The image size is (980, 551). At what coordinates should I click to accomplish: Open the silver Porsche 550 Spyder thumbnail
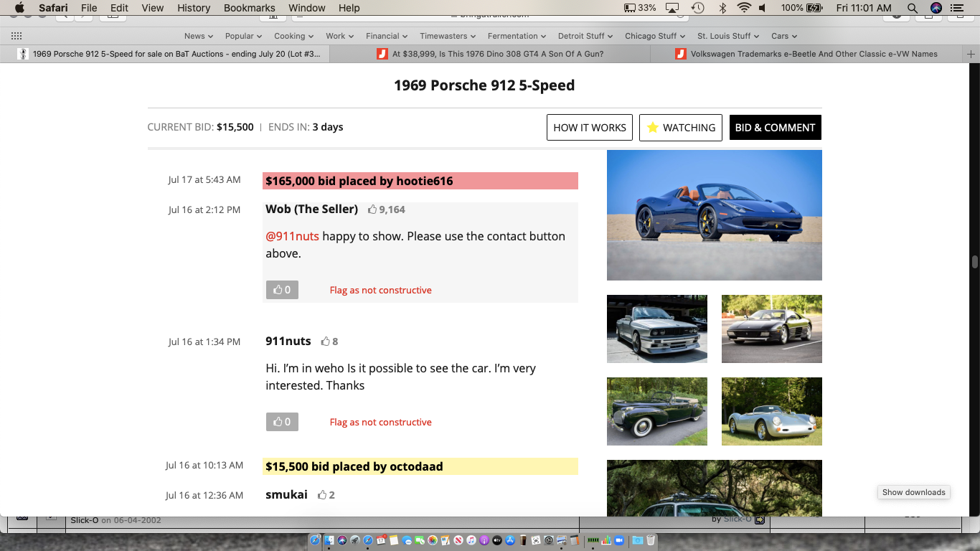pos(772,411)
